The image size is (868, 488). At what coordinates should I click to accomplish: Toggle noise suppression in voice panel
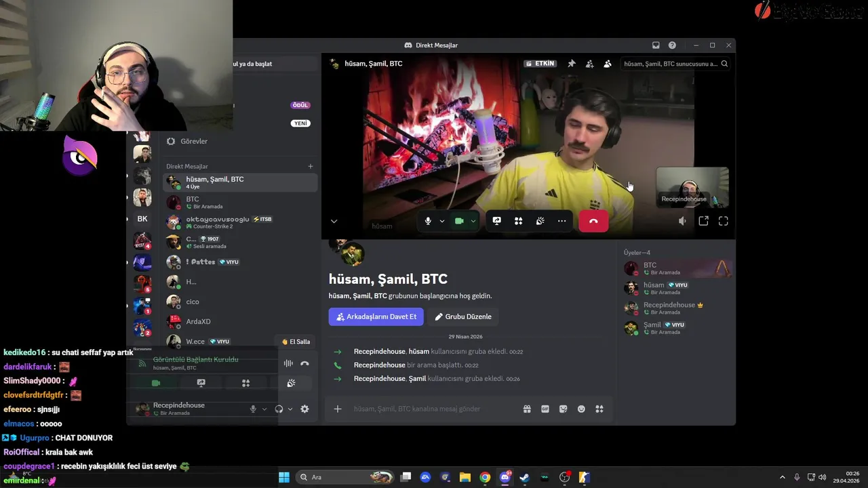coord(288,363)
